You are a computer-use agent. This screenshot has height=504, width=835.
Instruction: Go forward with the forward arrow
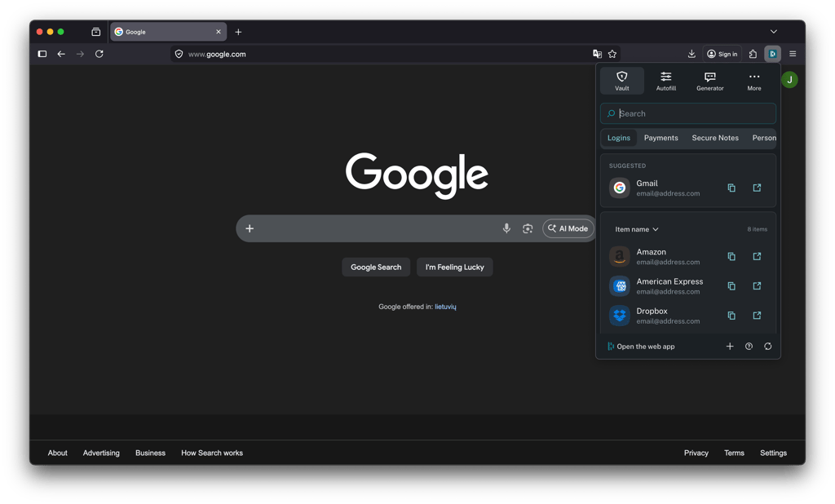point(80,54)
